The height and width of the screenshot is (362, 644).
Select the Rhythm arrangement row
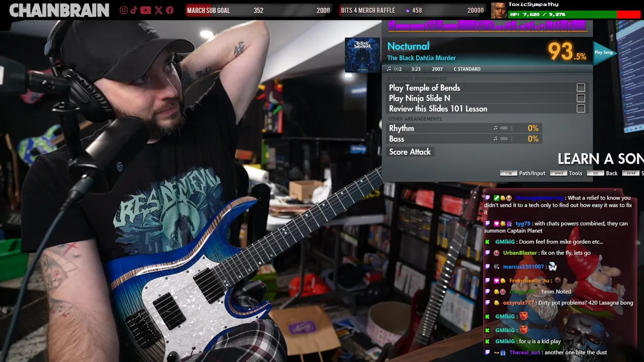click(464, 128)
